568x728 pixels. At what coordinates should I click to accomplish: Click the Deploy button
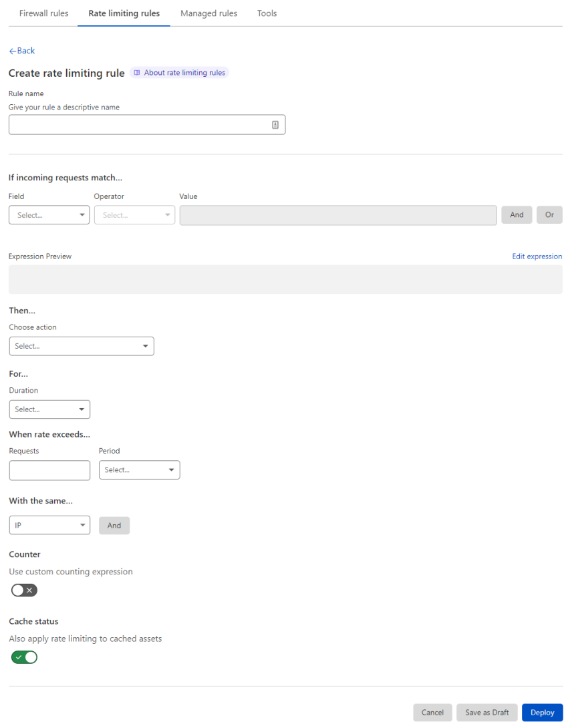pyautogui.click(x=542, y=712)
